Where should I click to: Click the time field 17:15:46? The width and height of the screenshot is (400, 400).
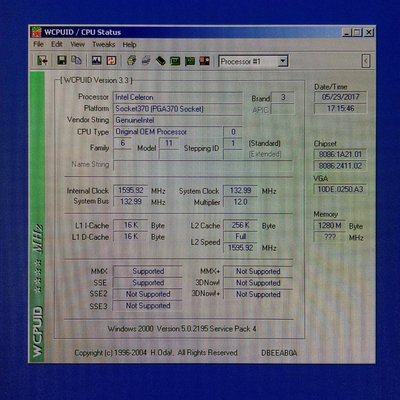click(x=340, y=108)
